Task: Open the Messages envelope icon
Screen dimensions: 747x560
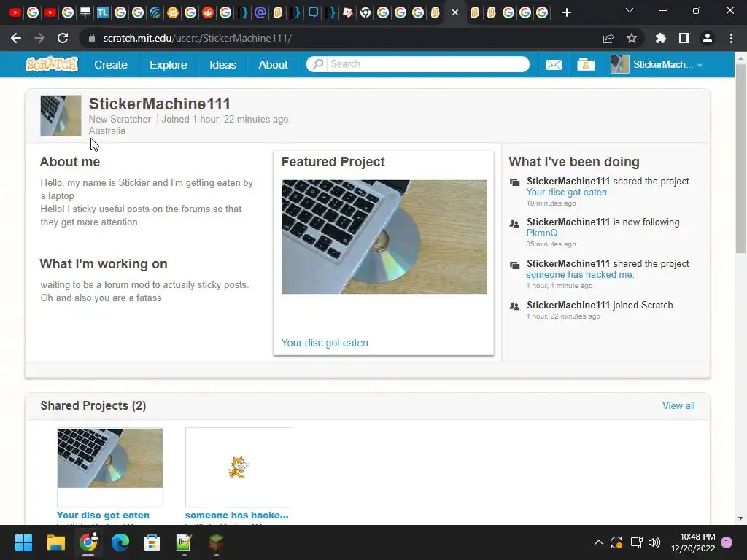Action: click(553, 64)
